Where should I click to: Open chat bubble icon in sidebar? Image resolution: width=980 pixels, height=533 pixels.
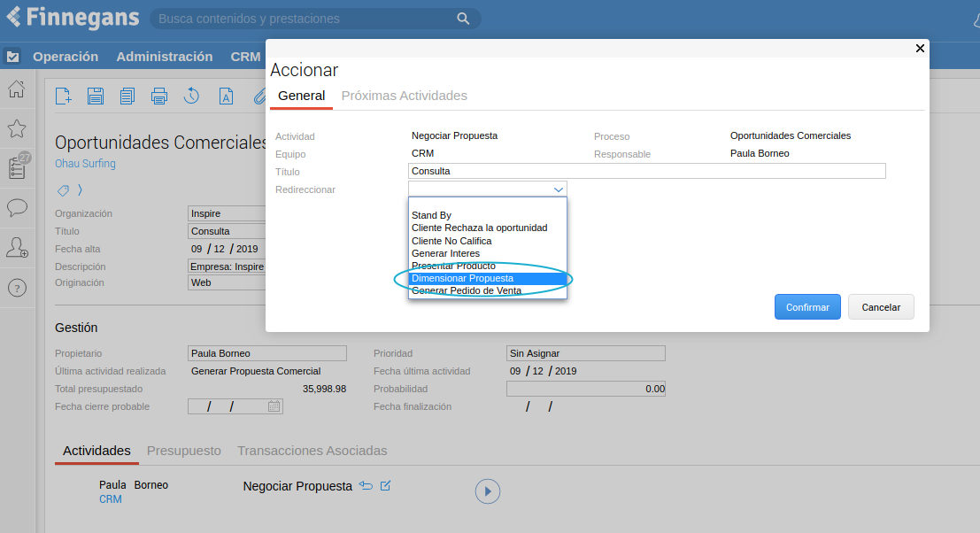coord(16,208)
